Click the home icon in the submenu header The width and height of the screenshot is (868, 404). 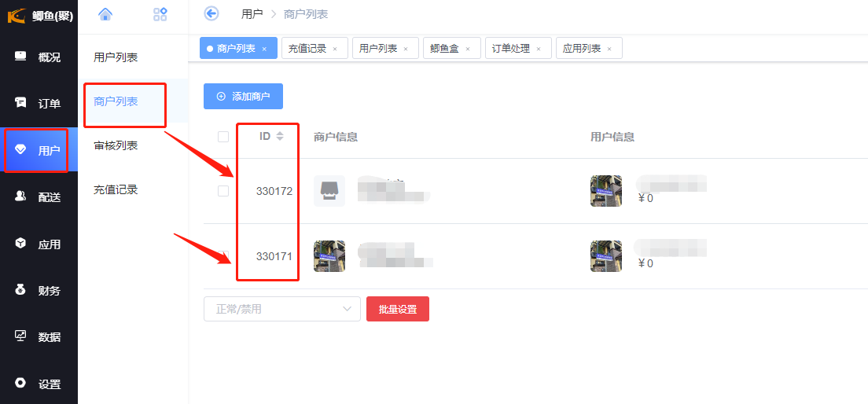point(105,13)
